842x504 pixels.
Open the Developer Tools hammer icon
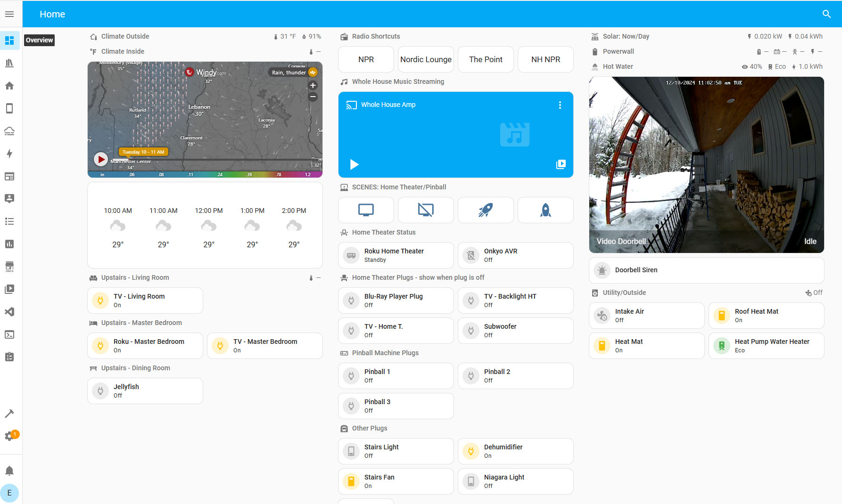tap(9, 414)
